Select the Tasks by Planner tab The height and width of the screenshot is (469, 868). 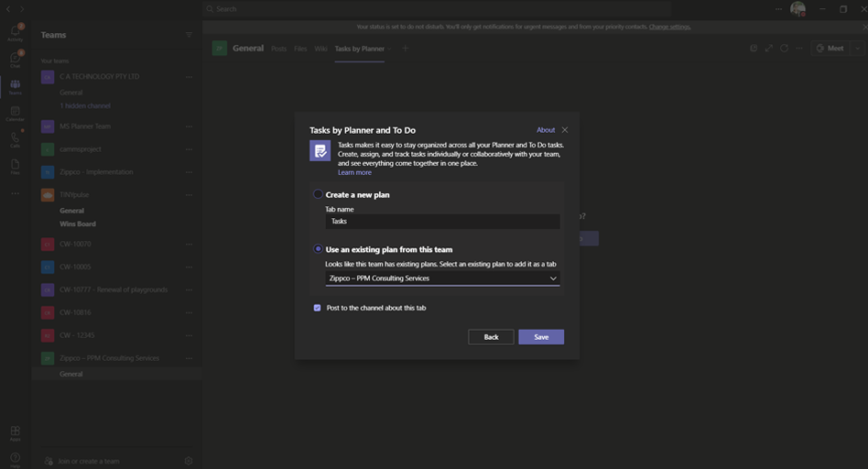point(359,49)
